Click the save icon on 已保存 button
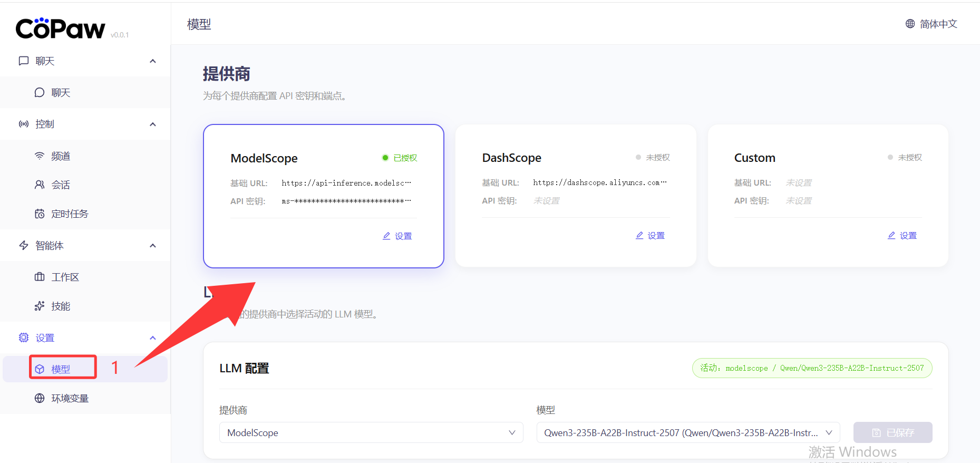The height and width of the screenshot is (463, 980). pyautogui.click(x=876, y=432)
